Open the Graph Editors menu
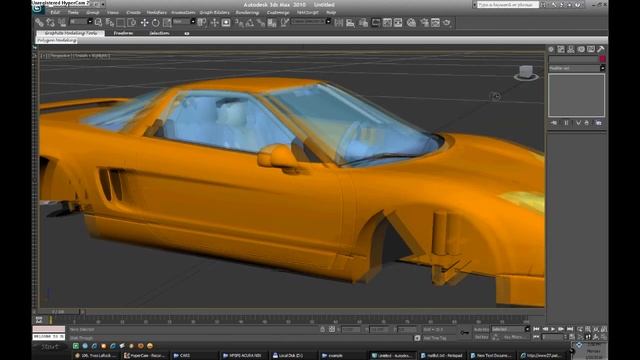 [x=215, y=13]
